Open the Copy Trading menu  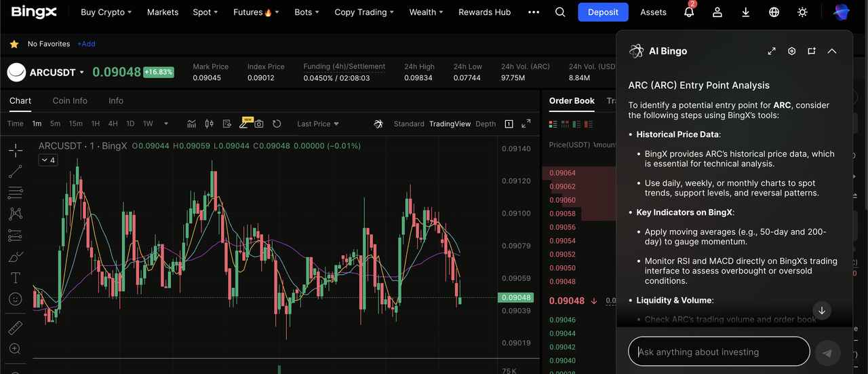pyautogui.click(x=364, y=12)
